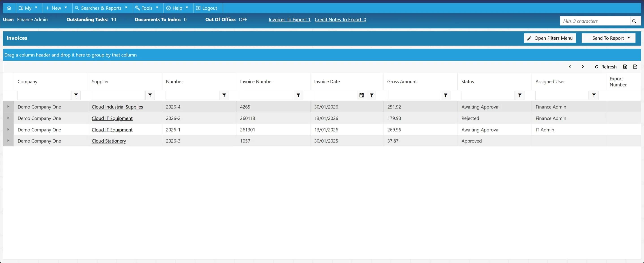Image resolution: width=644 pixels, height=263 pixels.
Task: Go to next page arrow
Action: pos(583,67)
